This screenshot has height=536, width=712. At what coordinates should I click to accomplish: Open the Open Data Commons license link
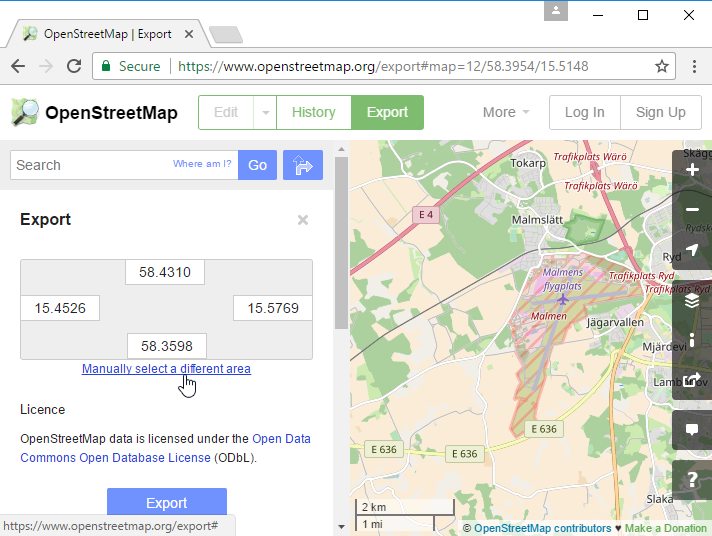(x=165, y=448)
